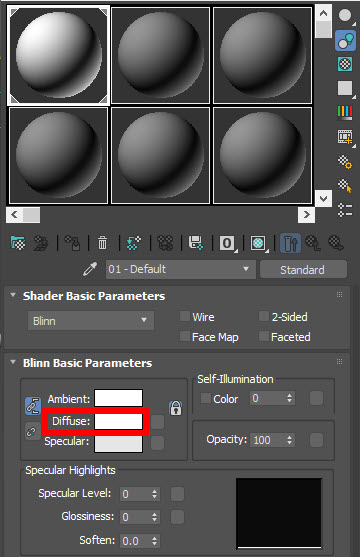Image resolution: width=360 pixels, height=557 pixels.
Task: Click the map lock padlock icon
Action: coord(176,408)
